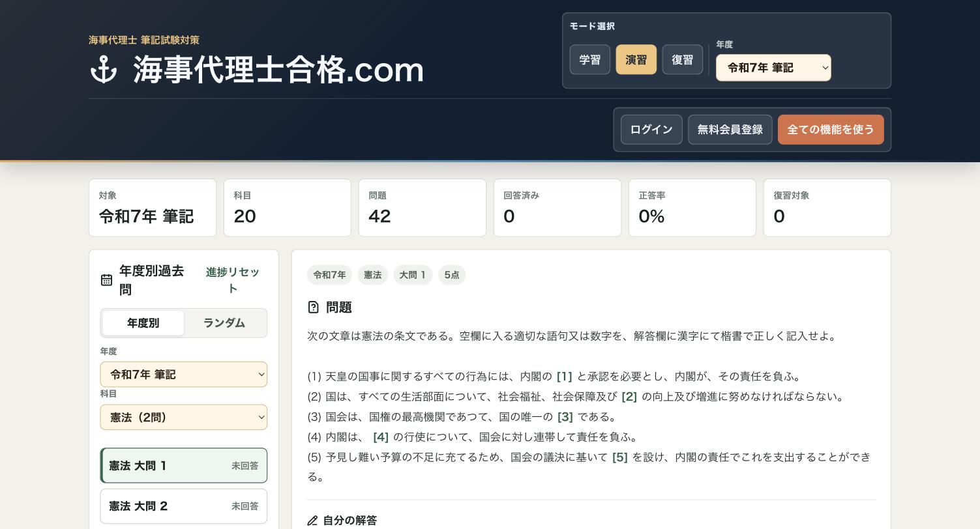The height and width of the screenshot is (529, 980).
Task: Click the pencil icon beside 自分の解答
Action: tap(312, 521)
